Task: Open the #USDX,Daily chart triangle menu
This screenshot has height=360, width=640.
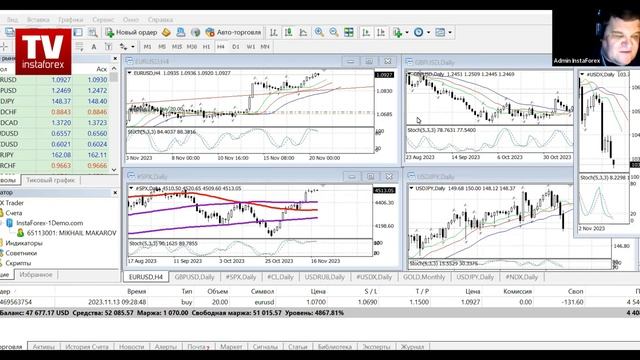Action: click(582, 74)
